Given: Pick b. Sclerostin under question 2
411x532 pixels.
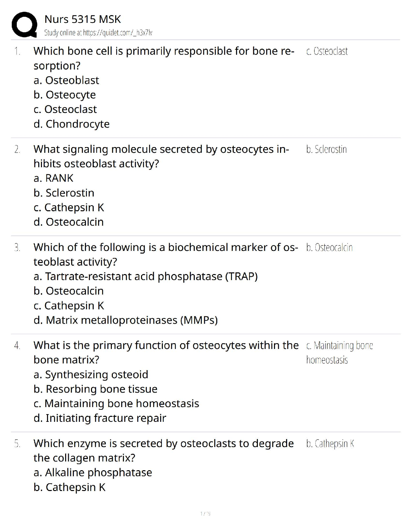Looking at the screenshot, I should click(x=64, y=193).
